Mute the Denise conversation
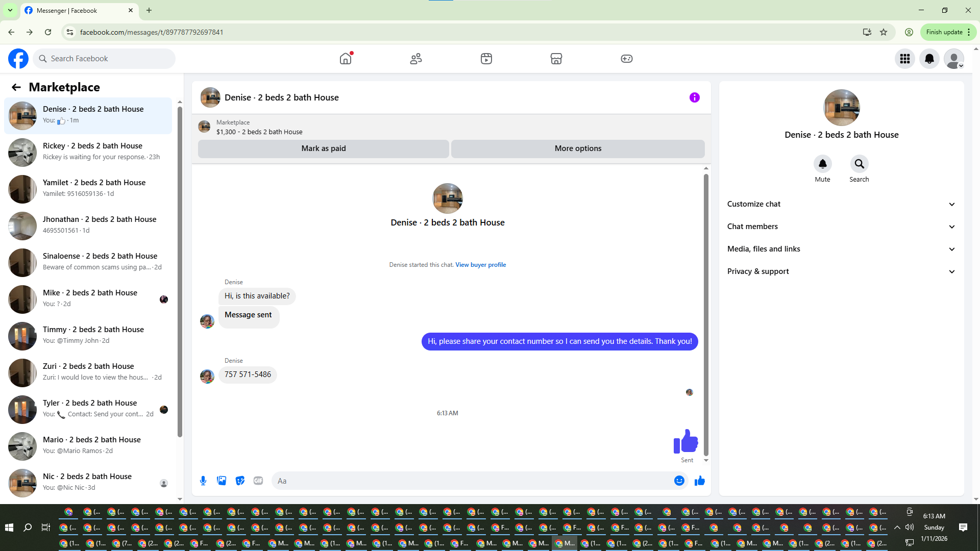The width and height of the screenshot is (980, 551). pos(823,164)
